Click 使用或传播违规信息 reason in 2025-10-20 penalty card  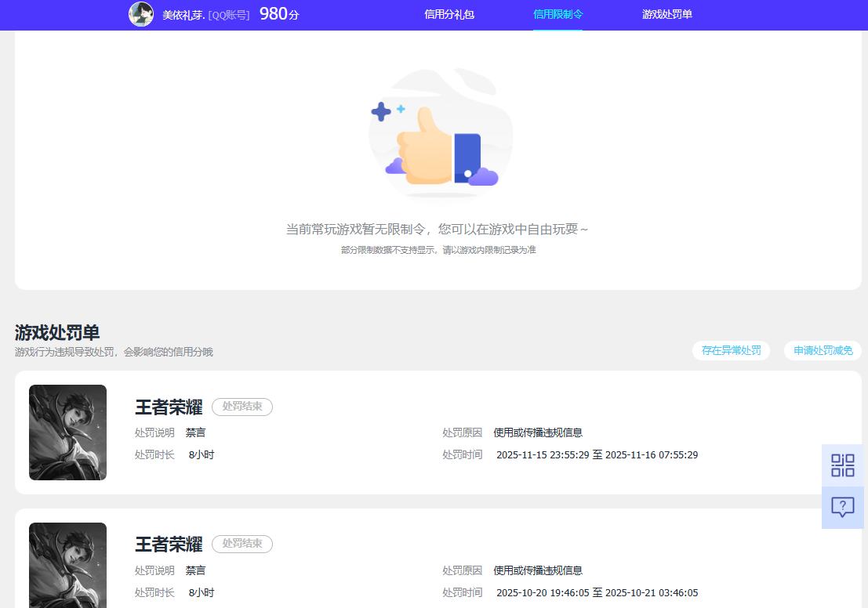[538, 570]
